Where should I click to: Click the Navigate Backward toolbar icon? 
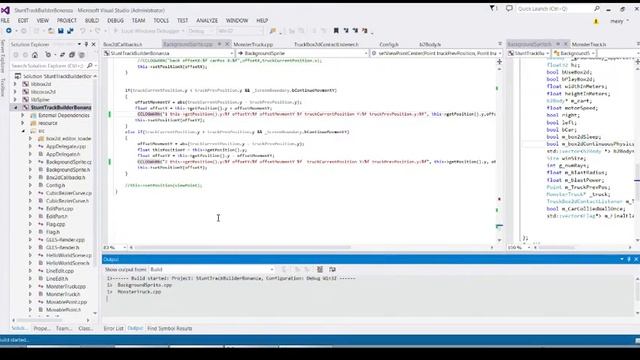click(x=9, y=31)
